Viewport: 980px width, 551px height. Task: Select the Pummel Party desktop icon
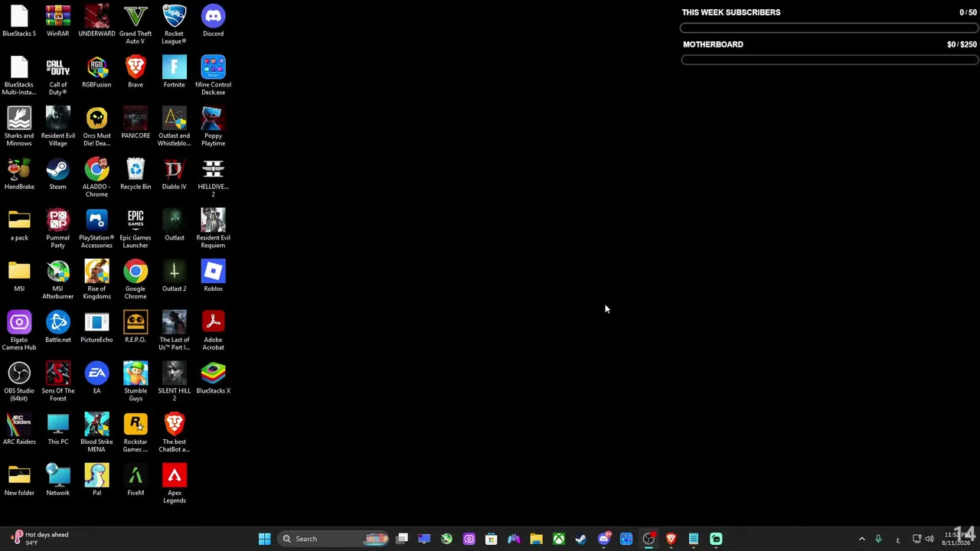tap(57, 229)
